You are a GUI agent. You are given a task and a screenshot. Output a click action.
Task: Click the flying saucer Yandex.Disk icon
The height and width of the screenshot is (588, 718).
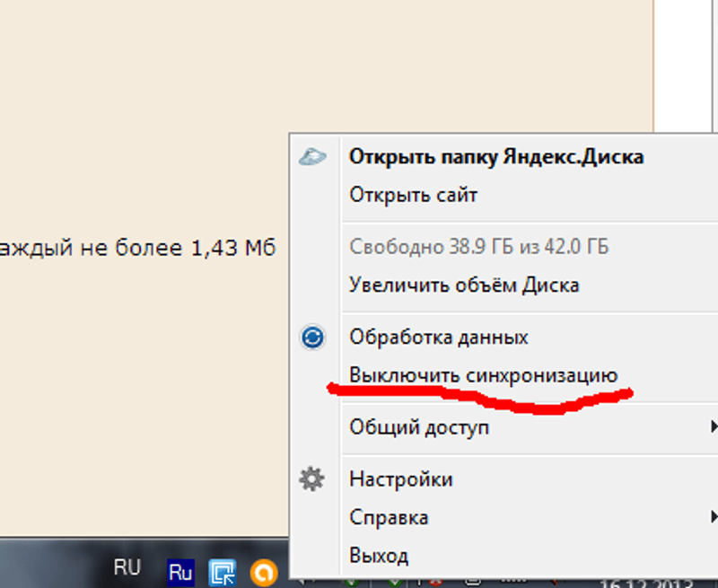pyautogui.click(x=312, y=157)
